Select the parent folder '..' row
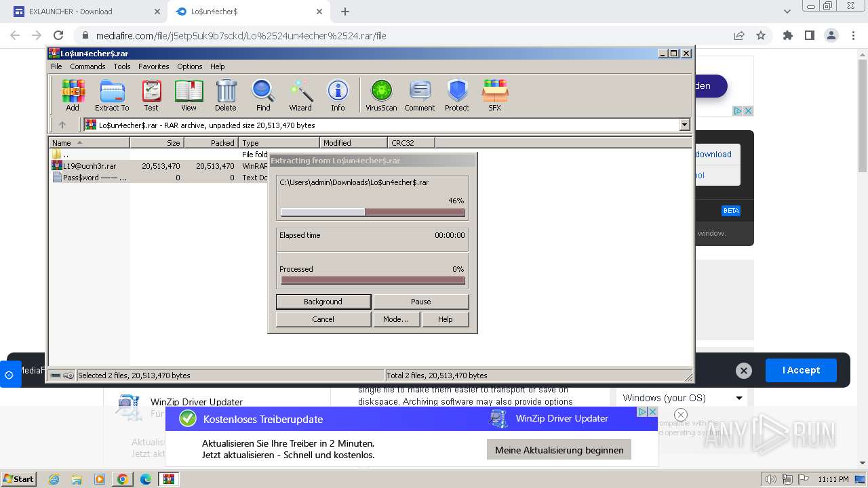This screenshot has width=868, height=488. [x=159, y=155]
